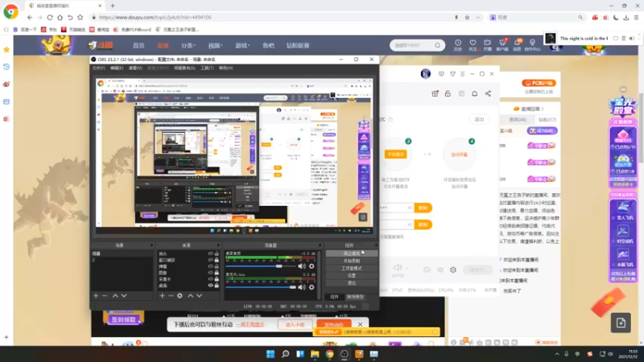Viewport: 644px width, 362px height.
Task: Open 游戏 dropdown in Douyu navigation
Action: click(x=242, y=46)
